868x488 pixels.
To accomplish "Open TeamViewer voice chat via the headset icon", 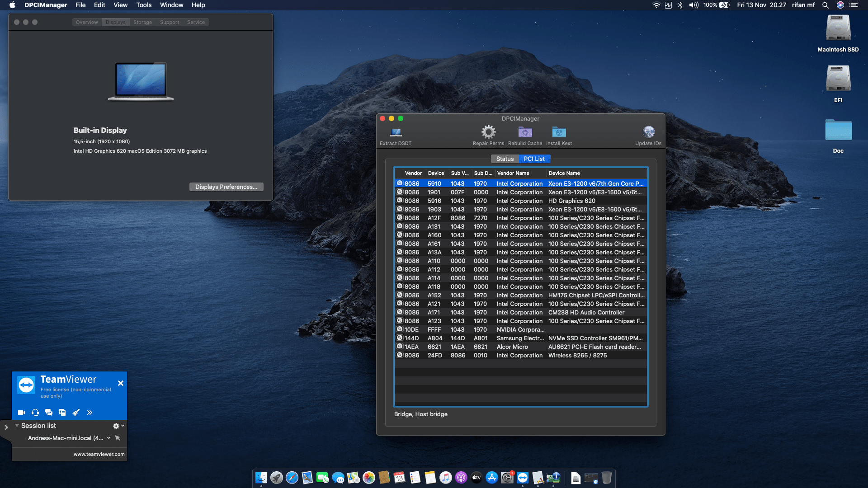I will coord(35,412).
